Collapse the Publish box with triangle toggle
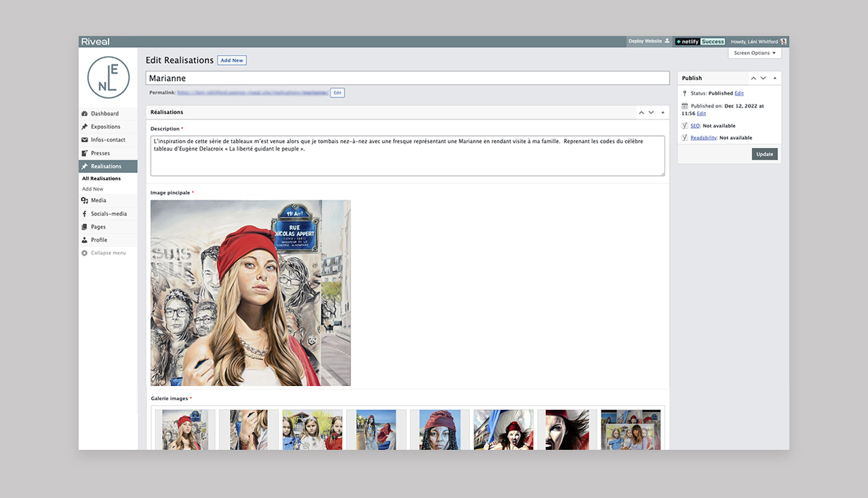 tap(775, 78)
